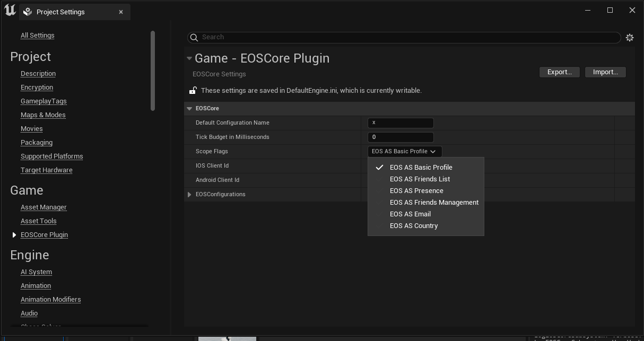Viewport: 644px width, 341px height.
Task: Click the Export button
Action: tap(559, 72)
